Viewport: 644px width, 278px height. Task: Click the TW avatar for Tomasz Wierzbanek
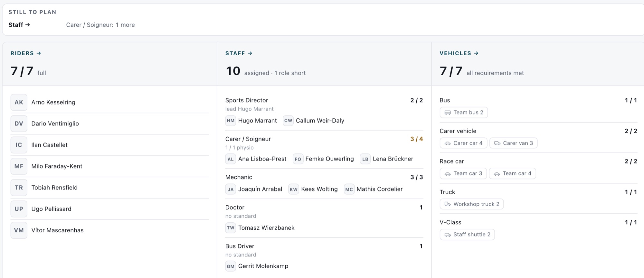point(231,228)
